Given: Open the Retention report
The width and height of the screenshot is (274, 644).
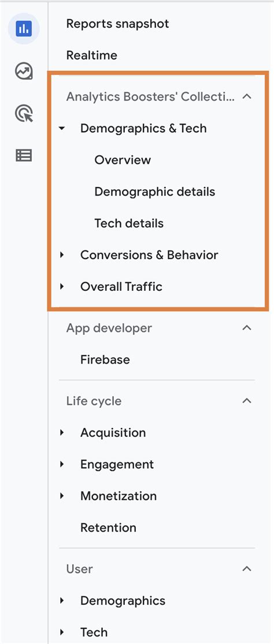Looking at the screenshot, I should click(x=108, y=528).
